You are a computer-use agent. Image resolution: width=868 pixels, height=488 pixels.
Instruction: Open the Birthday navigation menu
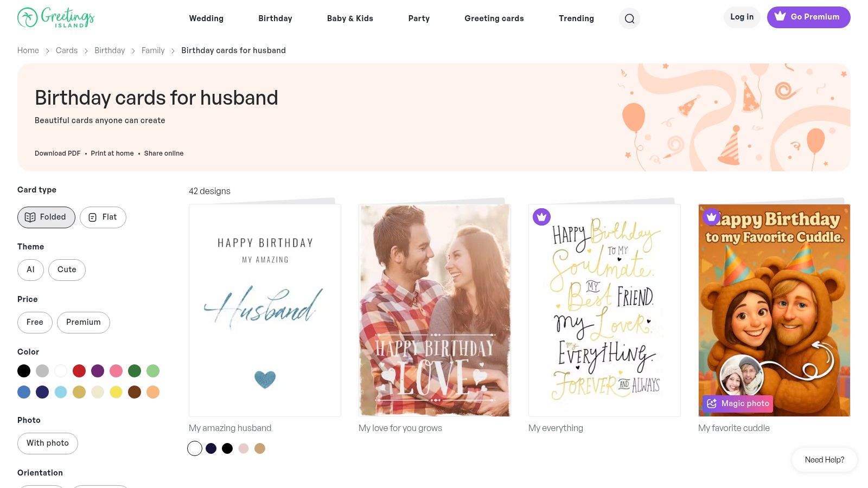tap(275, 18)
